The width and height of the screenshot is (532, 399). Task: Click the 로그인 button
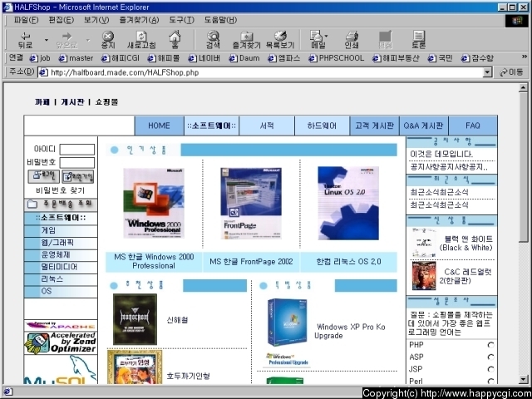[43, 176]
